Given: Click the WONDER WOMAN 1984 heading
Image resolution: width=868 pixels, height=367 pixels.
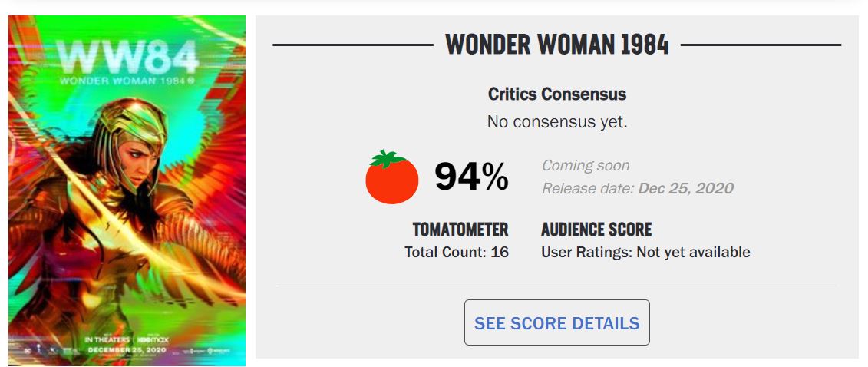Looking at the screenshot, I should [x=556, y=45].
